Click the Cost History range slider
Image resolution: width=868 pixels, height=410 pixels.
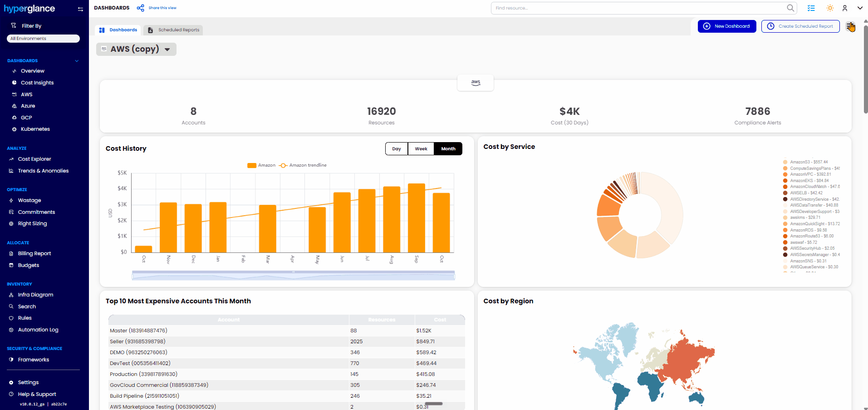[293, 275]
